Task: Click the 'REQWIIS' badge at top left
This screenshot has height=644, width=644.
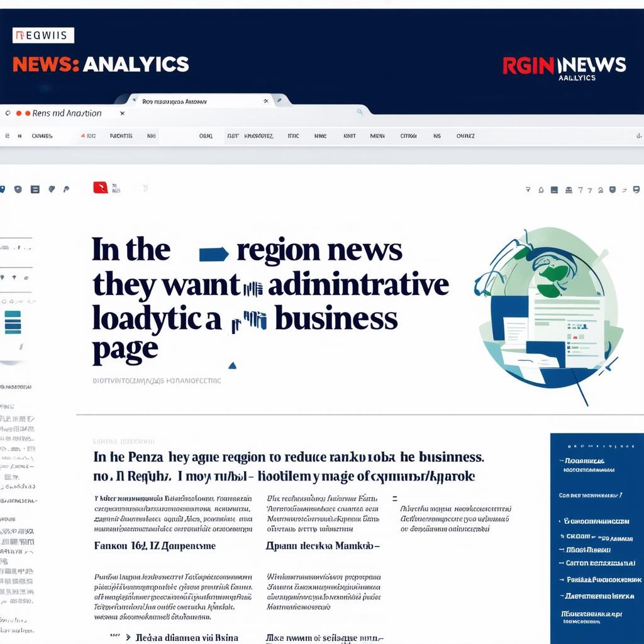Action: click(43, 35)
